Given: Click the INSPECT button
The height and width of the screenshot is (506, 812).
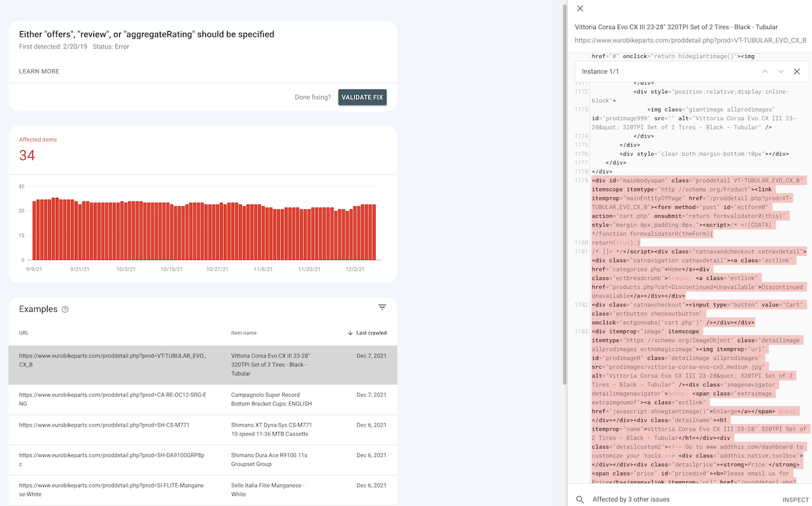Looking at the screenshot, I should click(796, 500).
